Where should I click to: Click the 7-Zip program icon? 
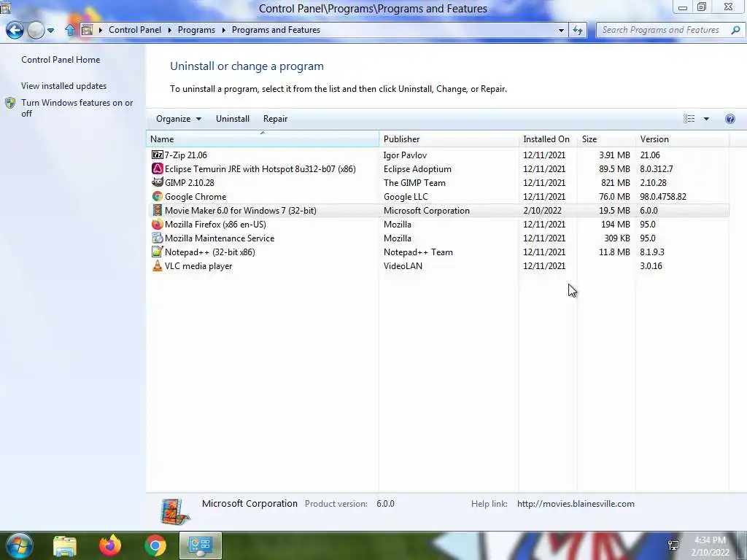158,155
